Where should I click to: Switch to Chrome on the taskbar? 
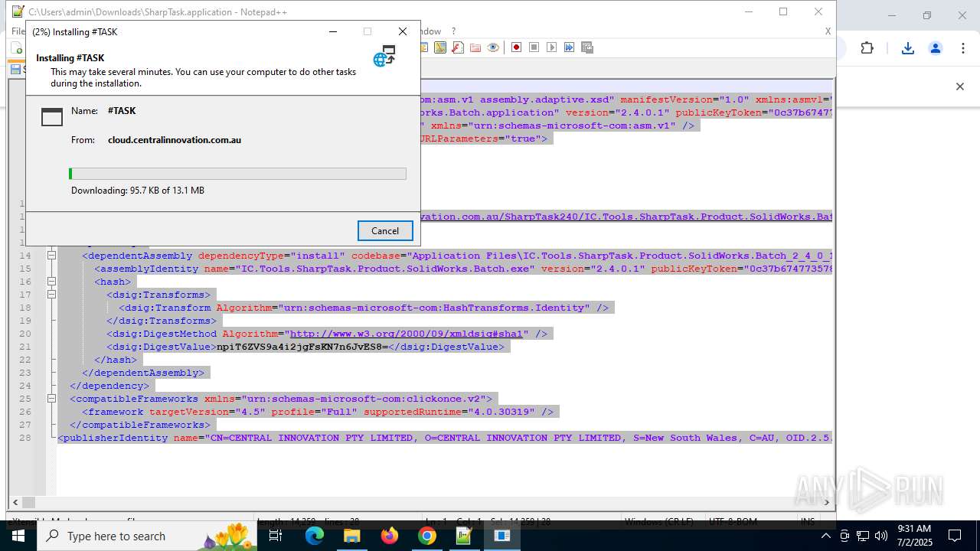427,536
